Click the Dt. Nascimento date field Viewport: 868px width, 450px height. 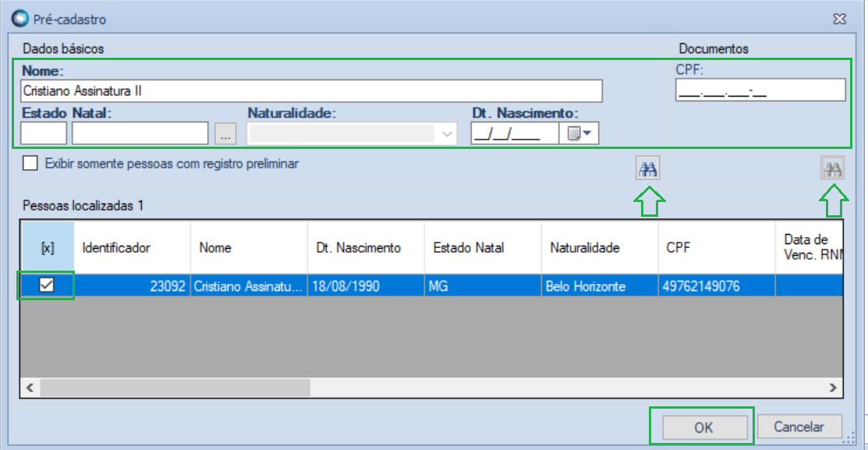click(515, 133)
